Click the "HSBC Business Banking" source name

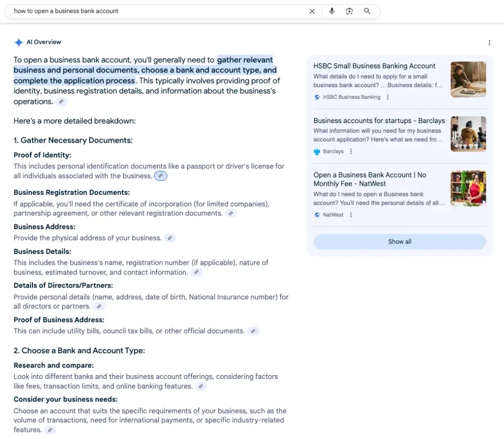click(x=351, y=97)
